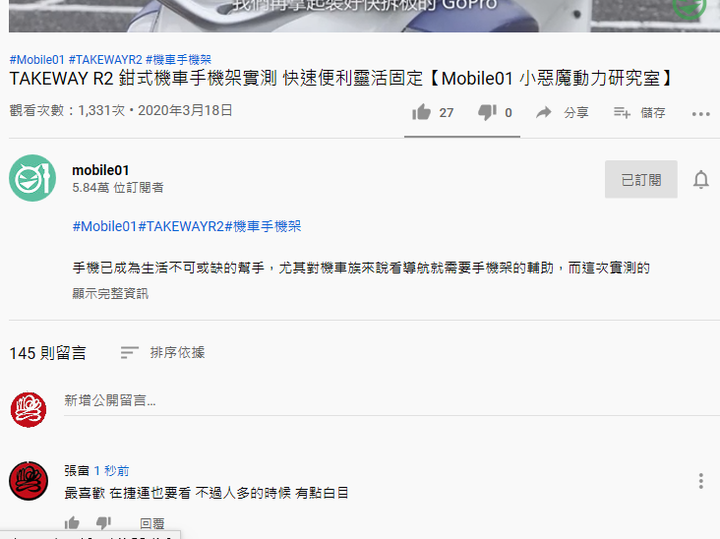Open the three-dot more actions menu beside 儲存
This screenshot has width=720, height=539.
point(701,114)
